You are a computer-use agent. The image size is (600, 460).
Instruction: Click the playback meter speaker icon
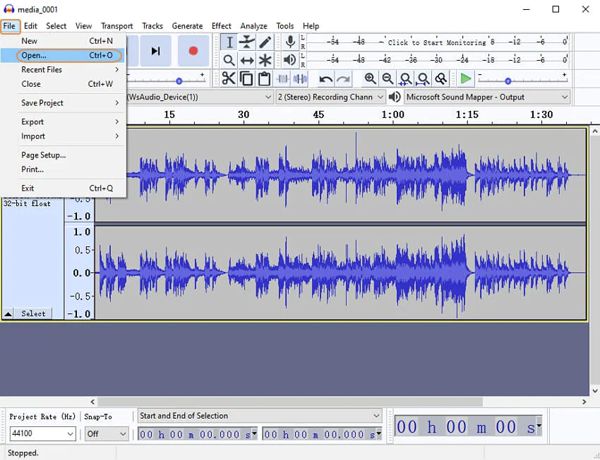[290, 60]
